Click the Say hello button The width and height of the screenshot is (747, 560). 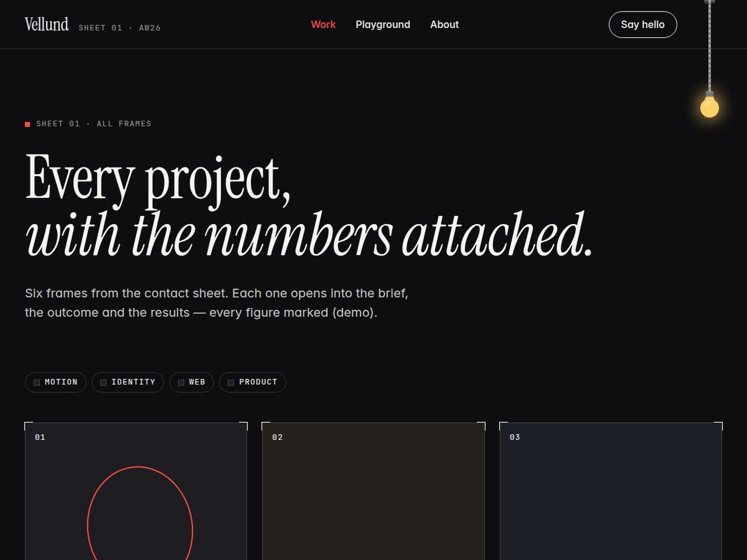click(x=643, y=25)
